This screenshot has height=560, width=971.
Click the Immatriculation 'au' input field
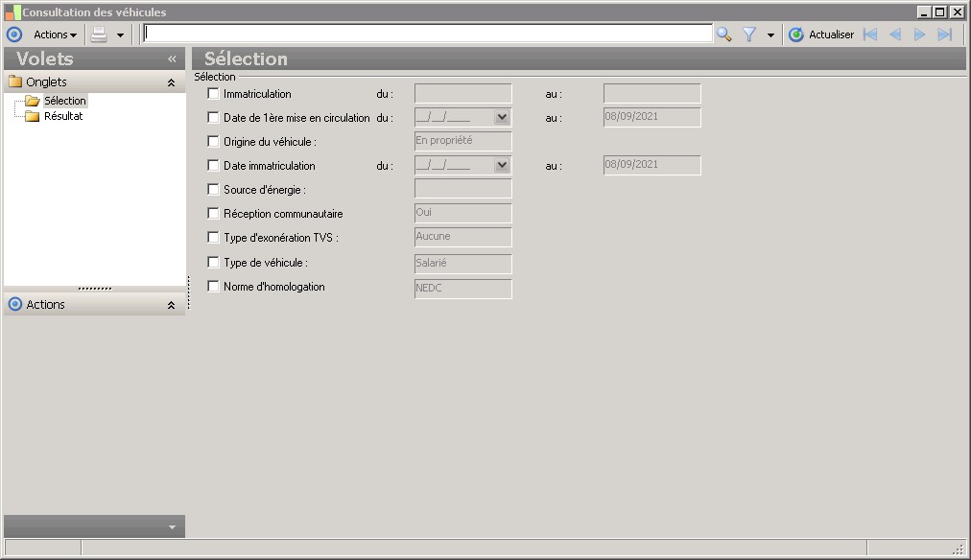(652, 93)
